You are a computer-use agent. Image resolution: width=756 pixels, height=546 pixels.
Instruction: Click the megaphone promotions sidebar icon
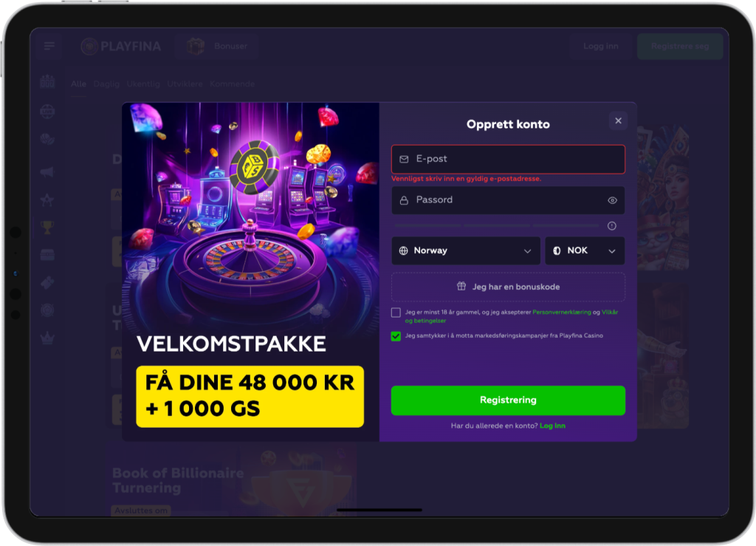point(47,171)
